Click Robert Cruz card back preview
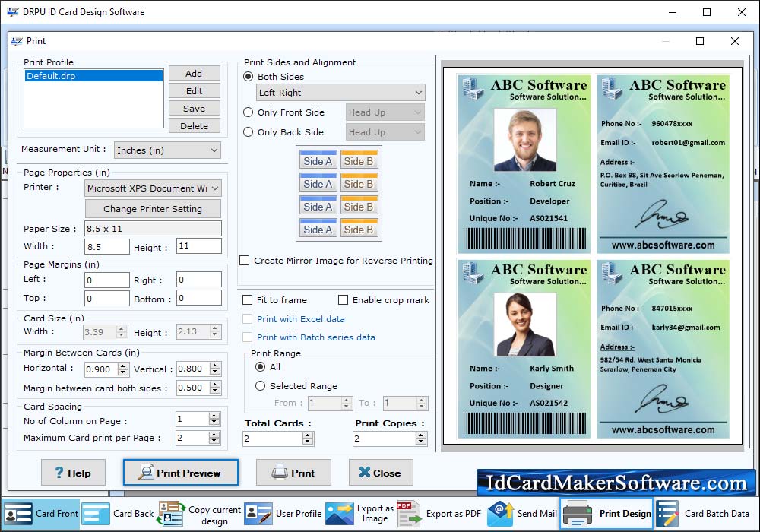The width and height of the screenshot is (760, 532). [x=663, y=163]
